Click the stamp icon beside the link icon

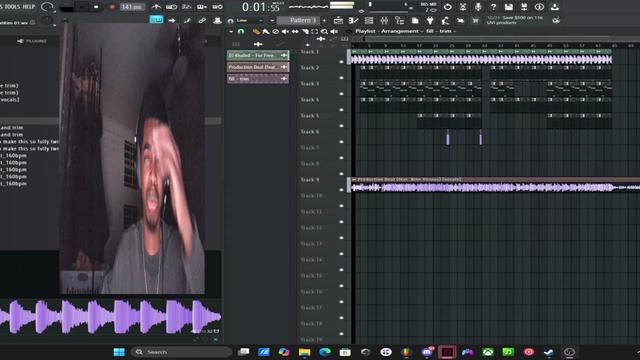218,20
